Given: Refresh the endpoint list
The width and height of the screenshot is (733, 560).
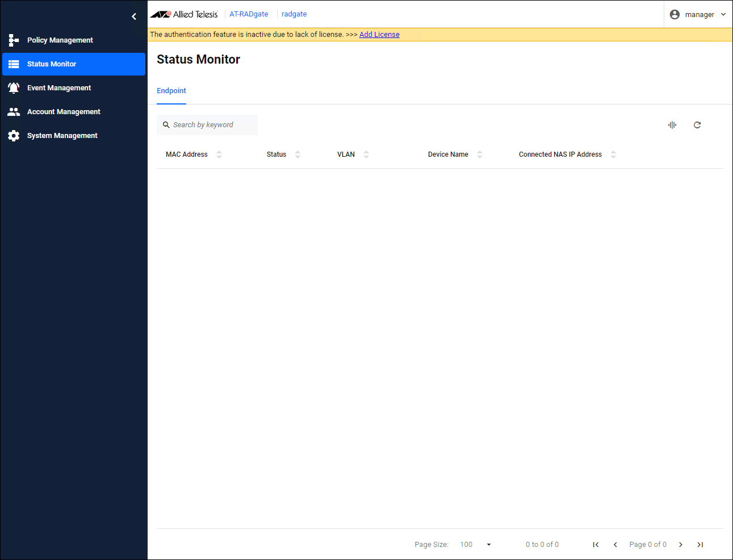Looking at the screenshot, I should [x=697, y=125].
